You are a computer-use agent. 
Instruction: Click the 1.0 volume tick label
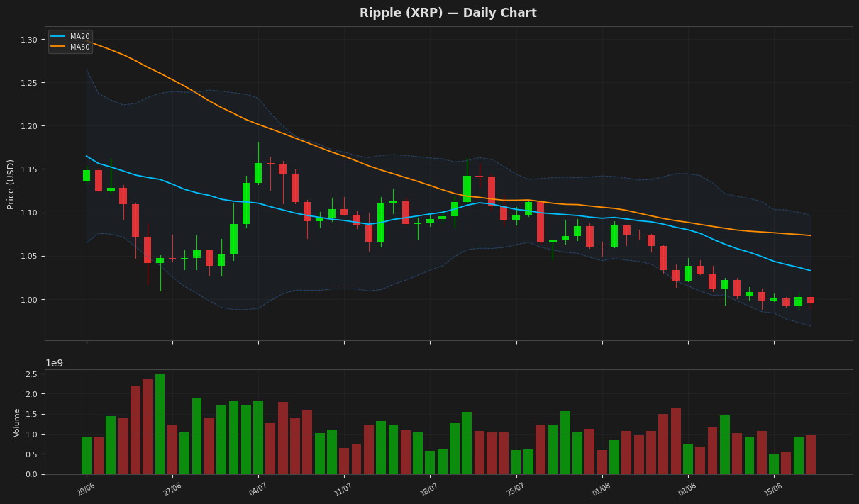(32, 434)
